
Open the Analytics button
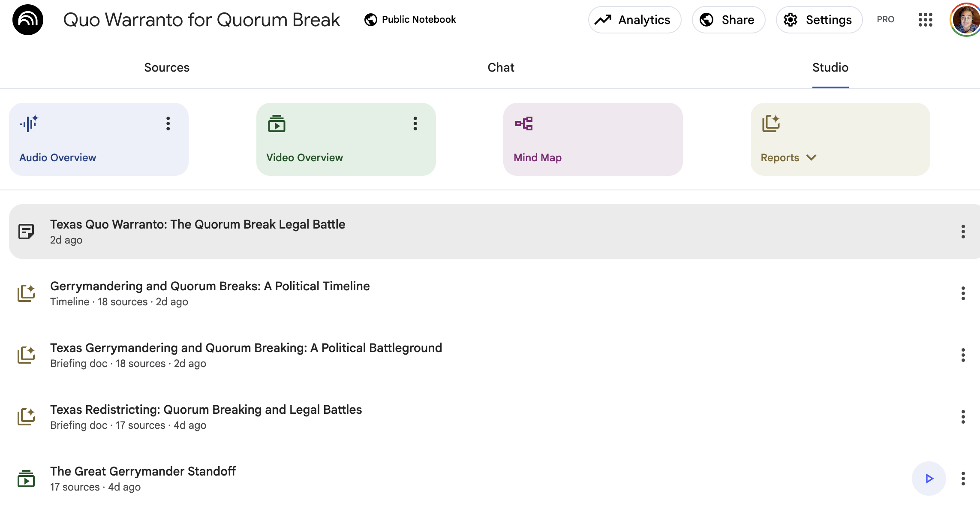(634, 20)
